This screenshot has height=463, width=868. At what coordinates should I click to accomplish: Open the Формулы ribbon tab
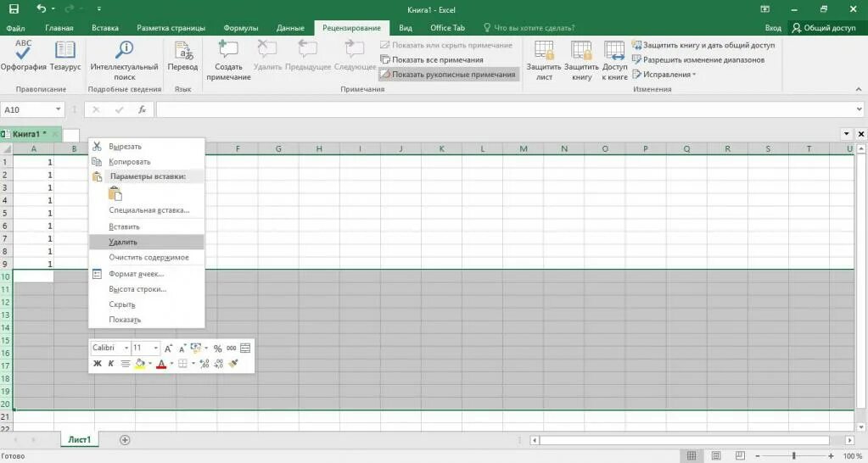tap(241, 28)
